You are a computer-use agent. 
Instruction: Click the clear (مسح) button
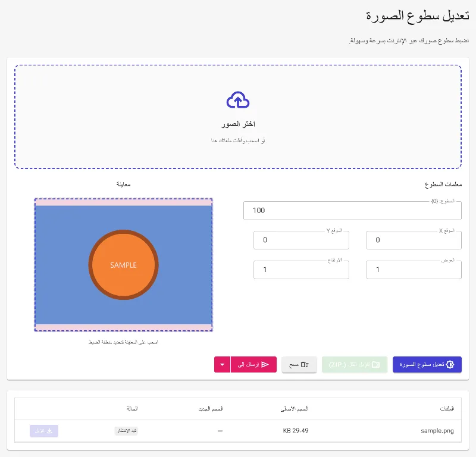299,364
